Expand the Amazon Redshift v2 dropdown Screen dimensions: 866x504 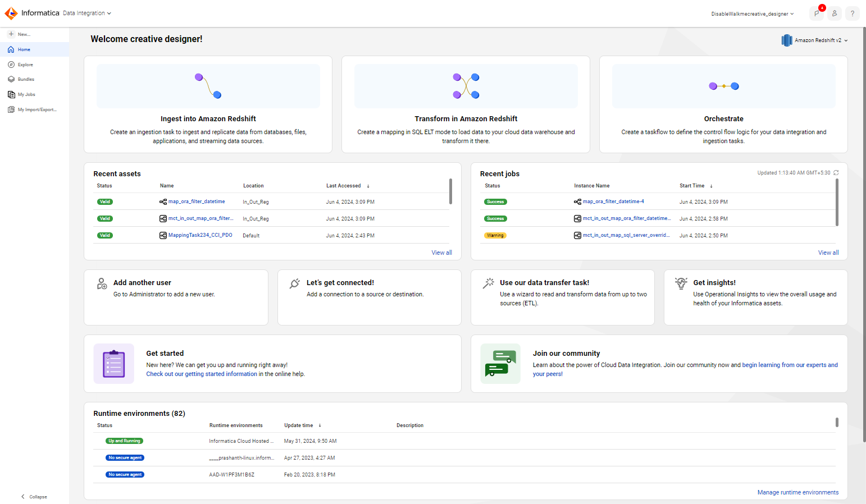tap(846, 40)
